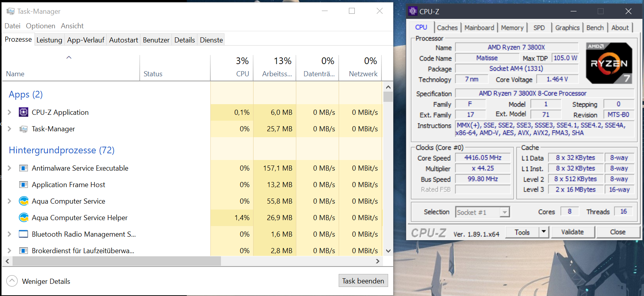Click the AMD Ryzen 7 logo image
644x296 pixels.
[x=609, y=63]
